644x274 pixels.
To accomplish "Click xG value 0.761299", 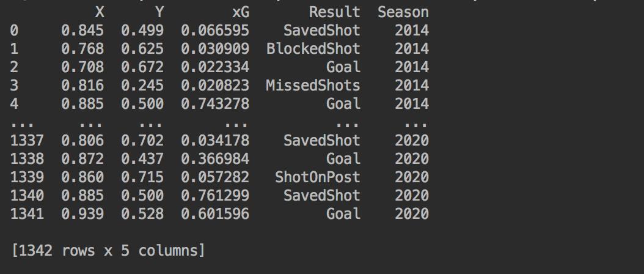I will (x=215, y=196).
